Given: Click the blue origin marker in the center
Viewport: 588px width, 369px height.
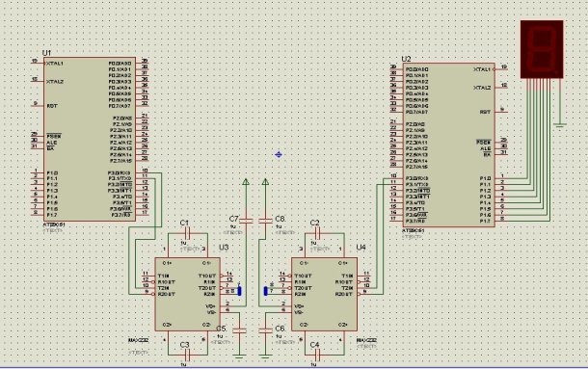Looking at the screenshot, I should point(279,154).
